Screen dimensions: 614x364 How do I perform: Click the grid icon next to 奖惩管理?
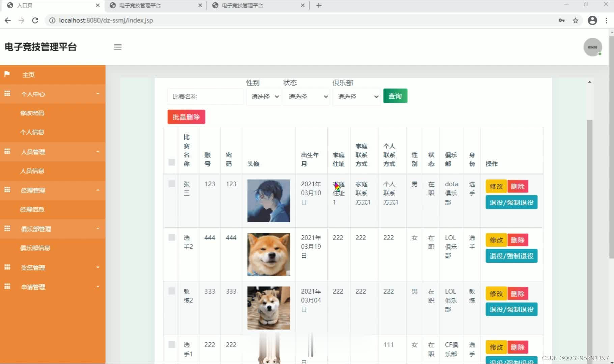tap(7, 267)
